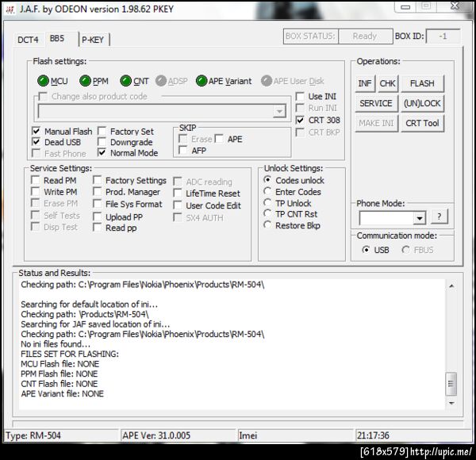Viewport: 476px width, 460px height.
Task: Click status log scrollbar up arrow
Action: [x=451, y=286]
